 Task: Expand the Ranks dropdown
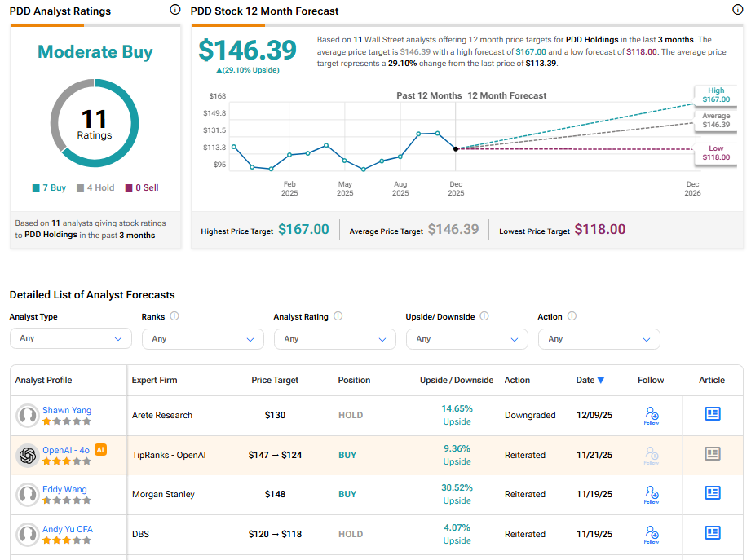point(202,339)
